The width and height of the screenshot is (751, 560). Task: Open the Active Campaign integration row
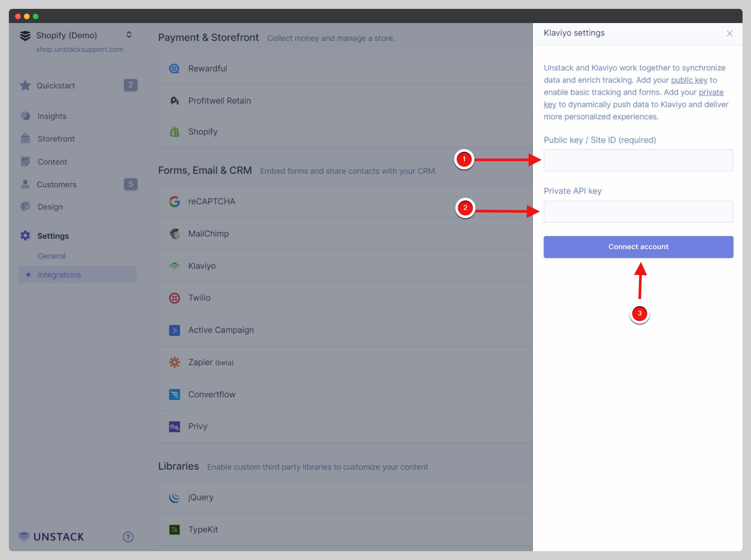pos(221,330)
